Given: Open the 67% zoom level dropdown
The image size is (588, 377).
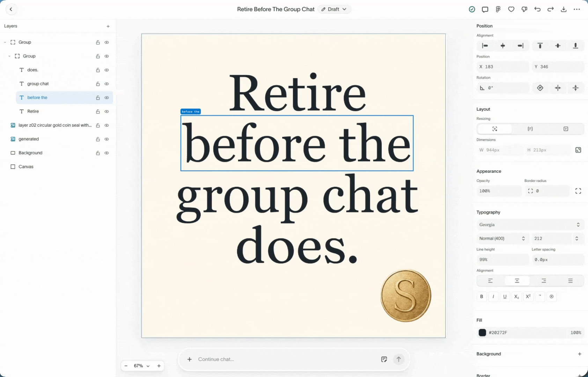Looking at the screenshot, I should pyautogui.click(x=142, y=366).
